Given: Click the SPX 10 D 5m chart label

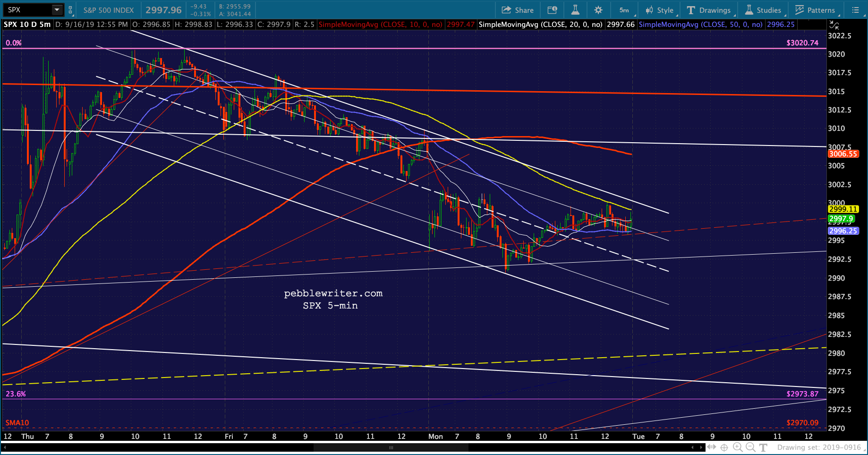Looking at the screenshot, I should click(27, 25).
